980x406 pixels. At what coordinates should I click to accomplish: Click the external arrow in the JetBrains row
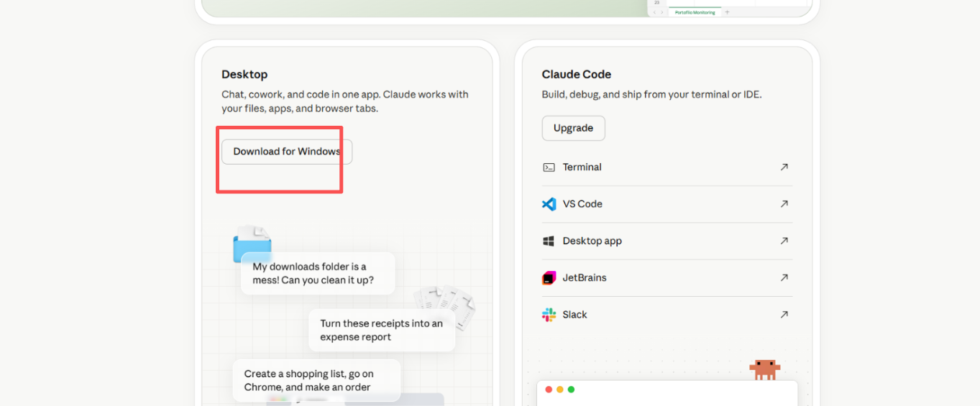(784, 277)
